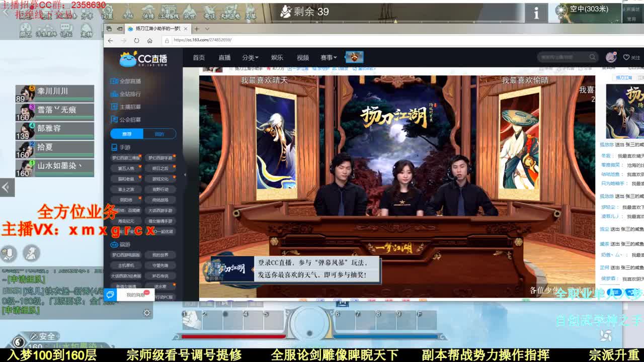Open the 侠缘 game menu icon
The image size is (644, 362).
pyautogui.click(x=148, y=12)
